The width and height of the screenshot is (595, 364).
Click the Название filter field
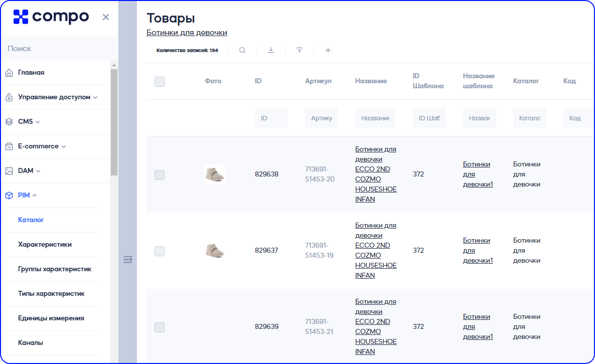coord(375,118)
